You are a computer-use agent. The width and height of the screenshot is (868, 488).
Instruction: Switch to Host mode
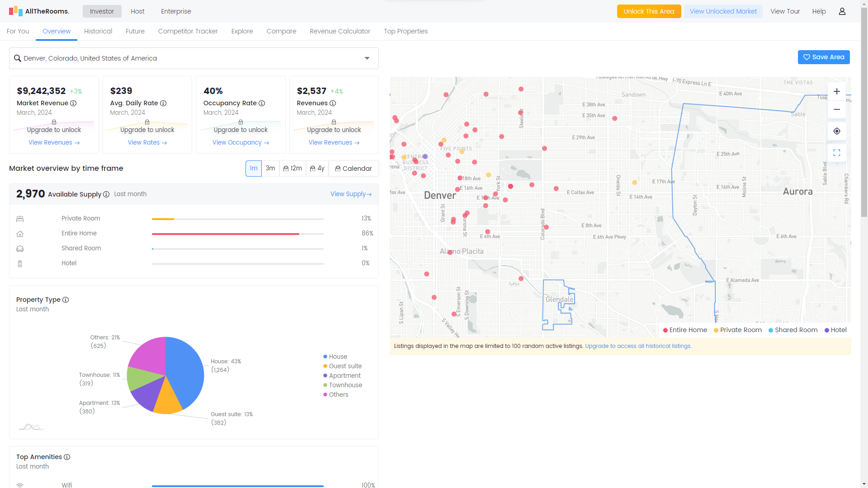point(137,11)
